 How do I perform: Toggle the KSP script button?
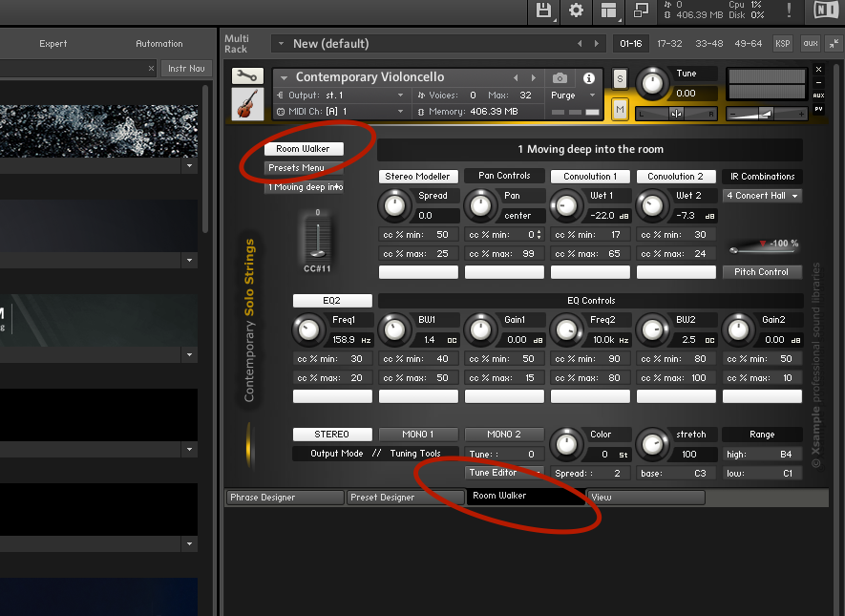tap(783, 44)
